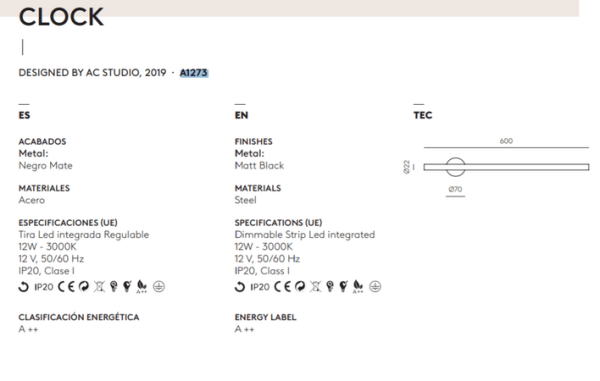
Task: Click the IP20 symbol in EN column
Action: point(260,287)
